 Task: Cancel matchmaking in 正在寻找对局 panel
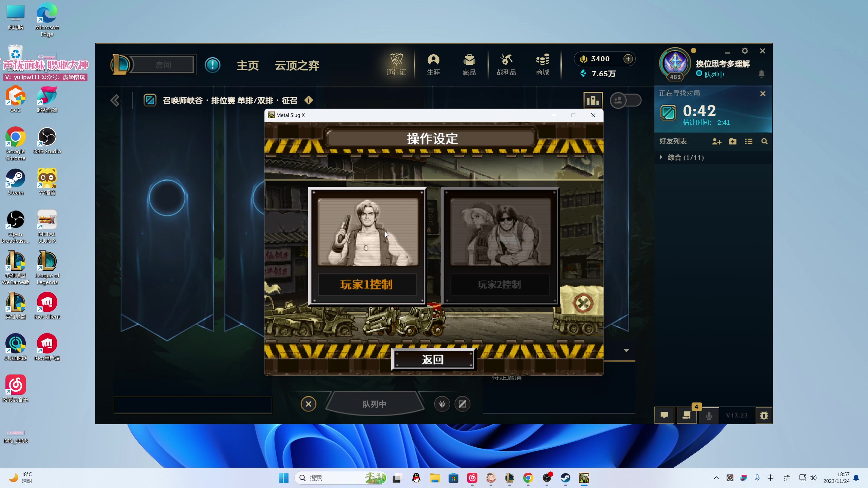(x=763, y=94)
